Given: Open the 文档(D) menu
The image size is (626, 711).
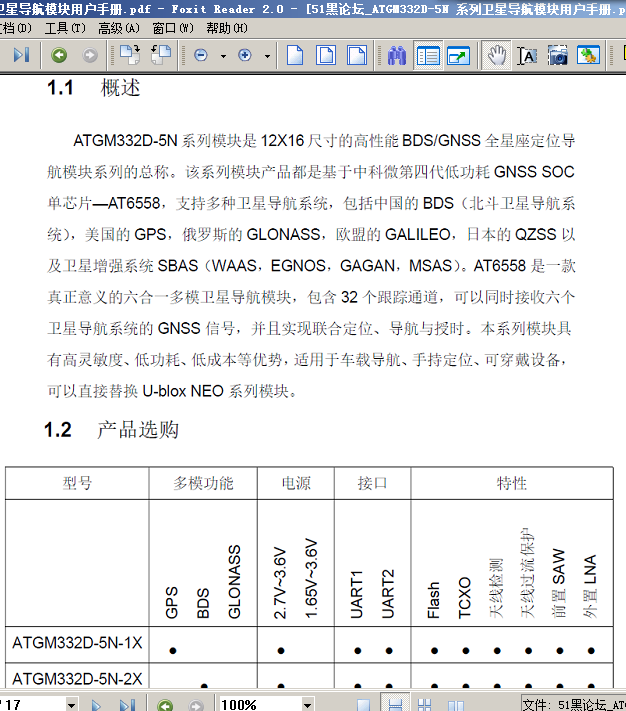Looking at the screenshot, I should 15,29.
